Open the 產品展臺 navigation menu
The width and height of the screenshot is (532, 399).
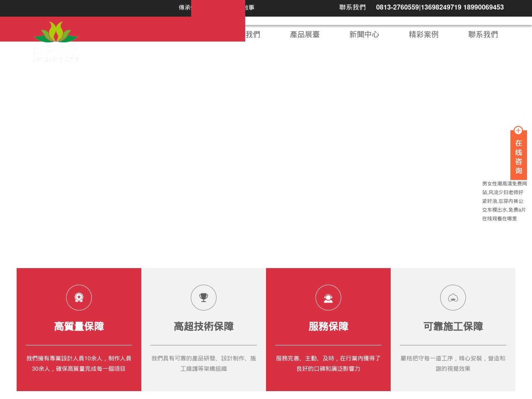point(305,34)
